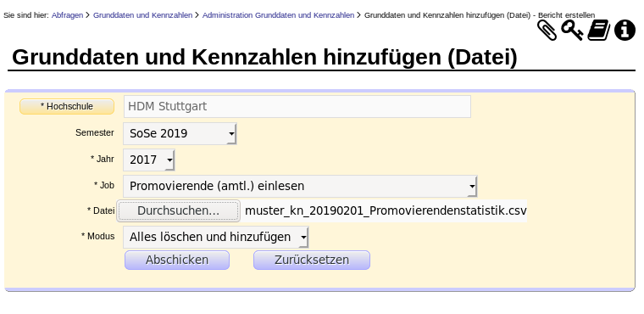Screen dimensions: 644x314
Task: Click the key icon
Action: 572,31
